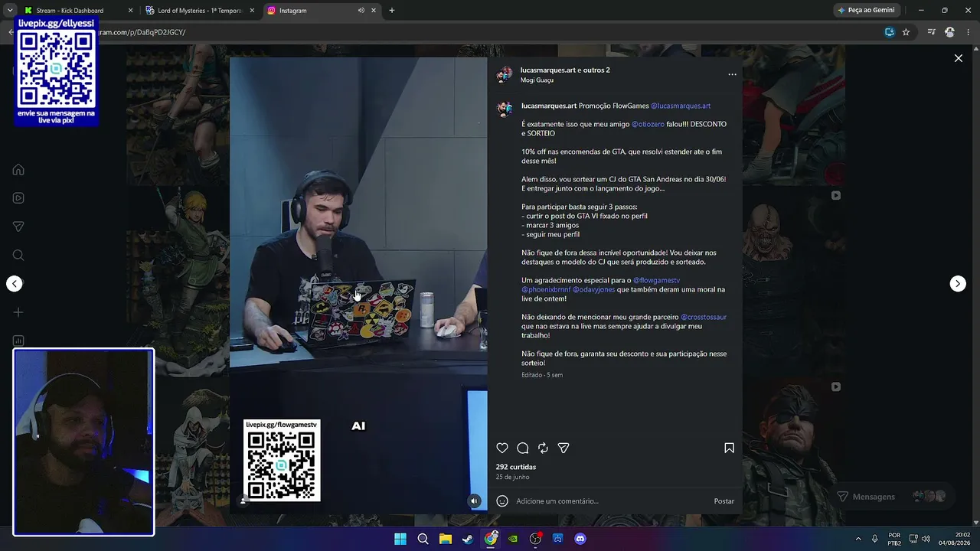
Task: Open the post's more options menu
Action: click(x=732, y=74)
